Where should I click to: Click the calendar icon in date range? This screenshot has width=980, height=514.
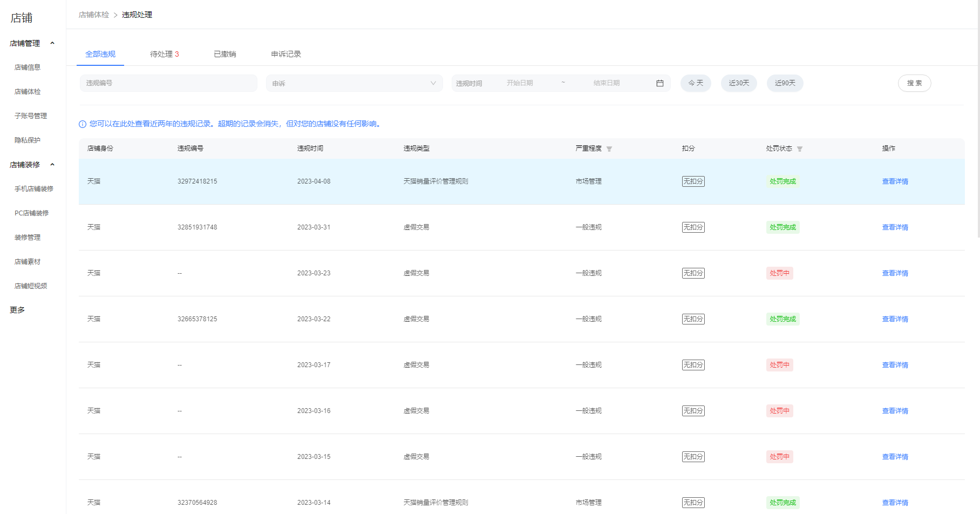coord(659,83)
